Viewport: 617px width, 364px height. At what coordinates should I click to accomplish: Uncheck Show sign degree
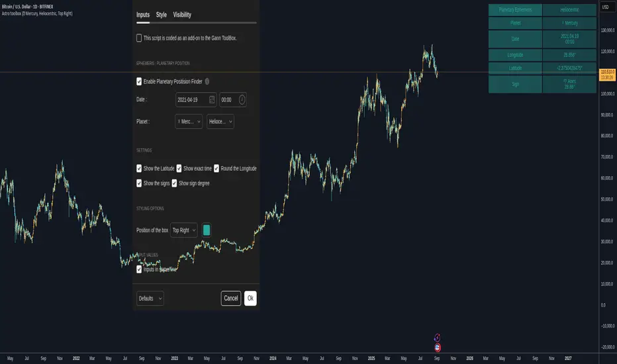[x=175, y=183]
